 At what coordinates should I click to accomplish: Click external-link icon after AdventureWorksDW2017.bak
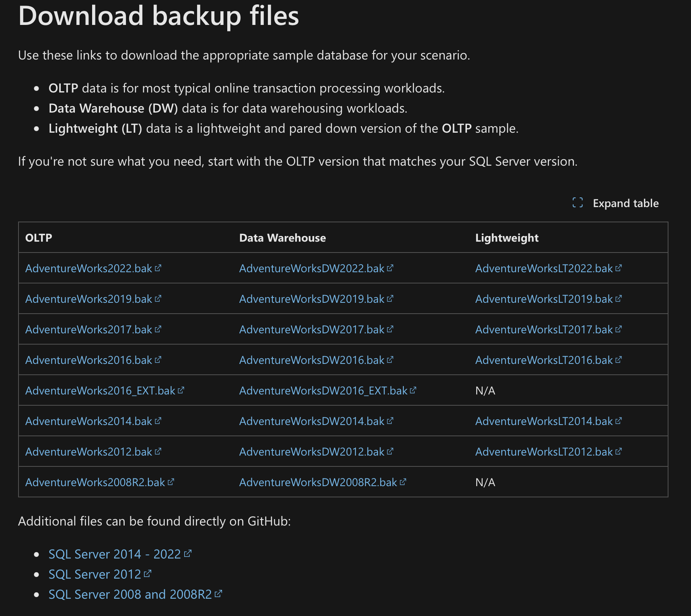tap(390, 329)
